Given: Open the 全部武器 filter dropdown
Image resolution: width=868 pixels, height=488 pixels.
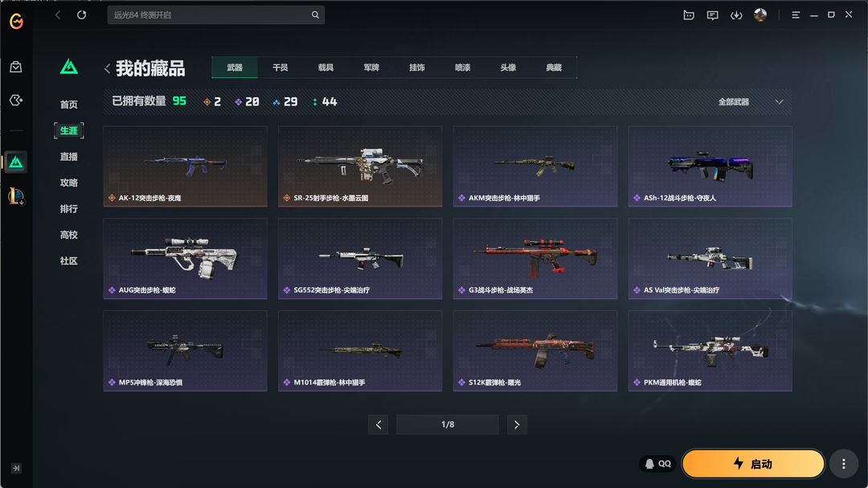Looking at the screenshot, I should 750,102.
